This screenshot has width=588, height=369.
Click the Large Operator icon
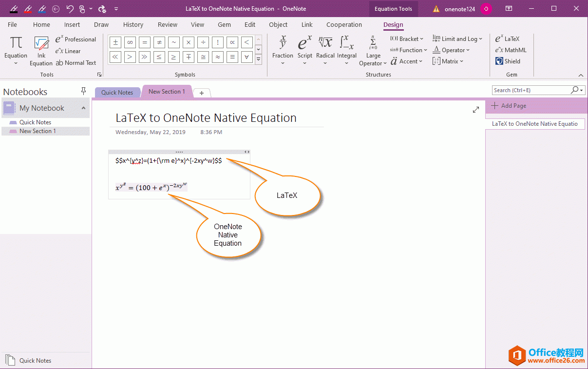(x=373, y=49)
